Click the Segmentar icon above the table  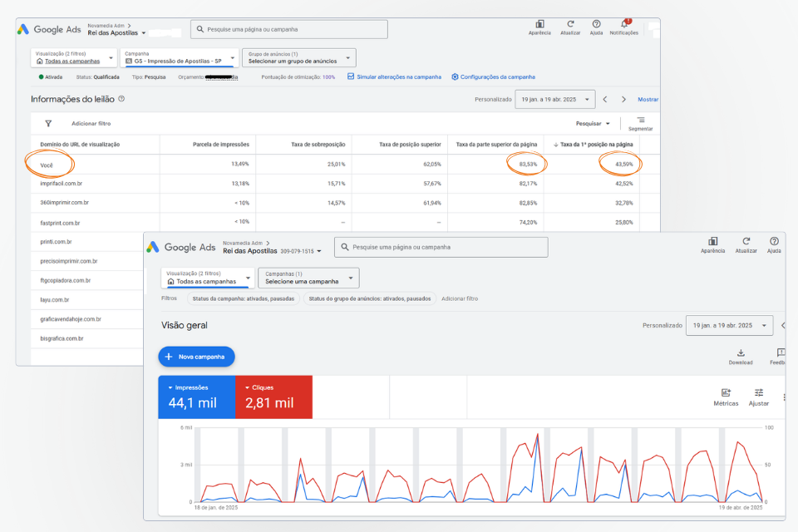tap(640, 121)
